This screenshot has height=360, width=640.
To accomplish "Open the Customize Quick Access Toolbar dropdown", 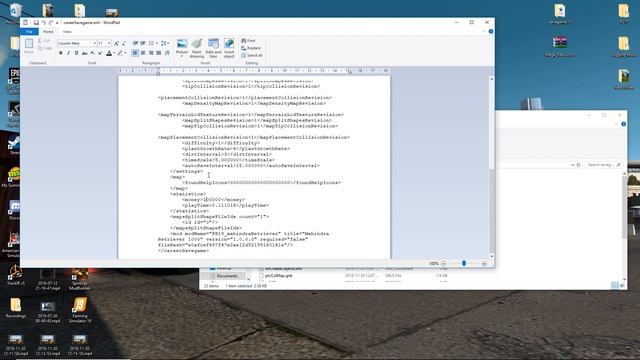I will tap(57, 23).
